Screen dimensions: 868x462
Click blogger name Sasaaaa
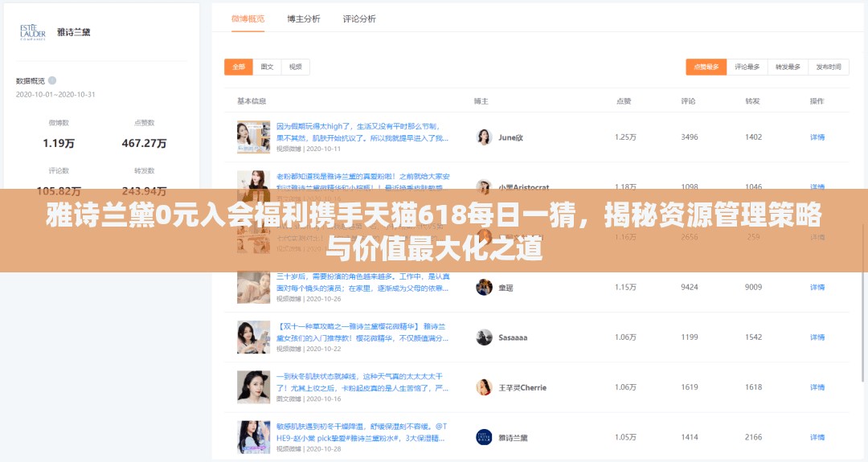point(513,337)
